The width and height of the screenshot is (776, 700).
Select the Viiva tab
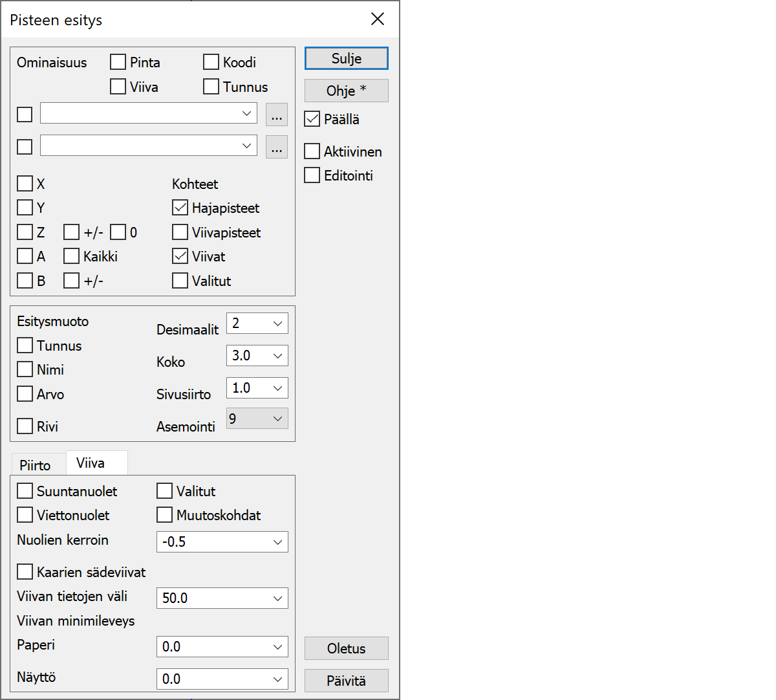pyautogui.click(x=91, y=463)
